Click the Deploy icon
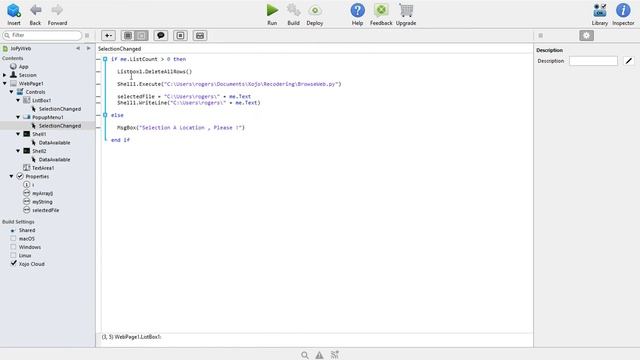640x360 pixels. [315, 10]
